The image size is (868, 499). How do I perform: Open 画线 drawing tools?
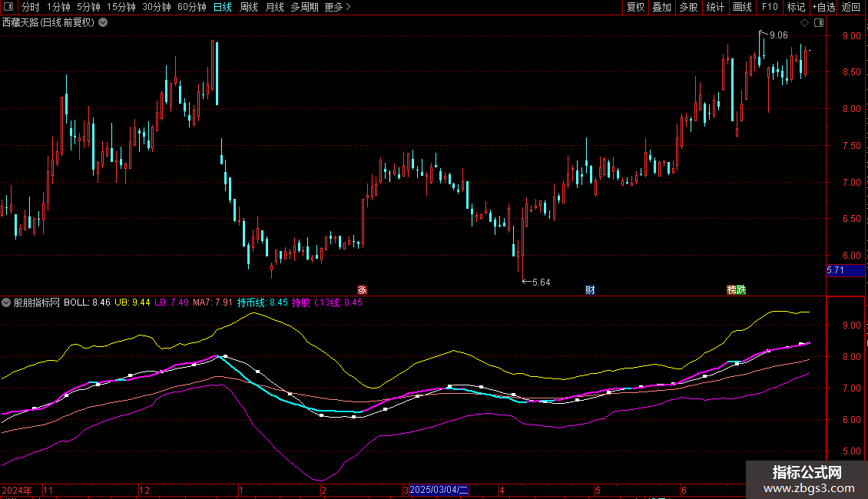click(x=742, y=7)
